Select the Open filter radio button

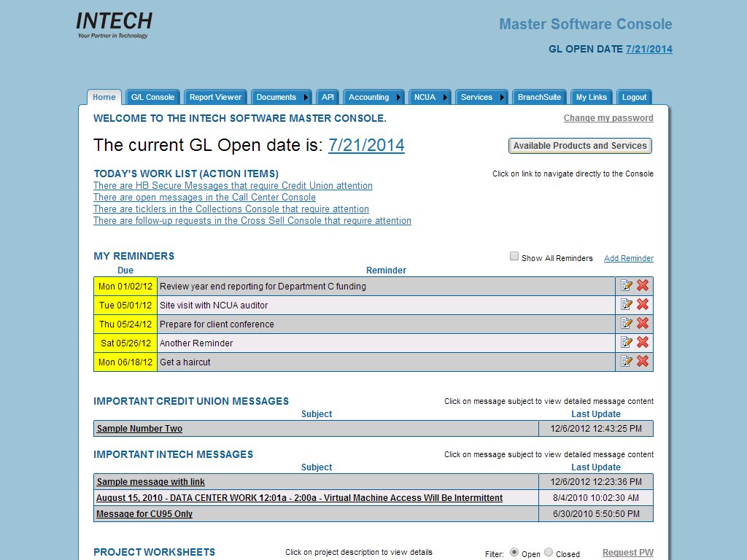pyautogui.click(x=514, y=553)
